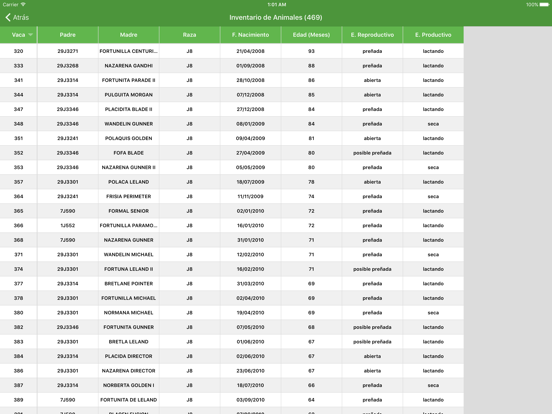The height and width of the screenshot is (414, 552).
Task: Click mother NAZARENA GANDHI cell
Action: 128,65
